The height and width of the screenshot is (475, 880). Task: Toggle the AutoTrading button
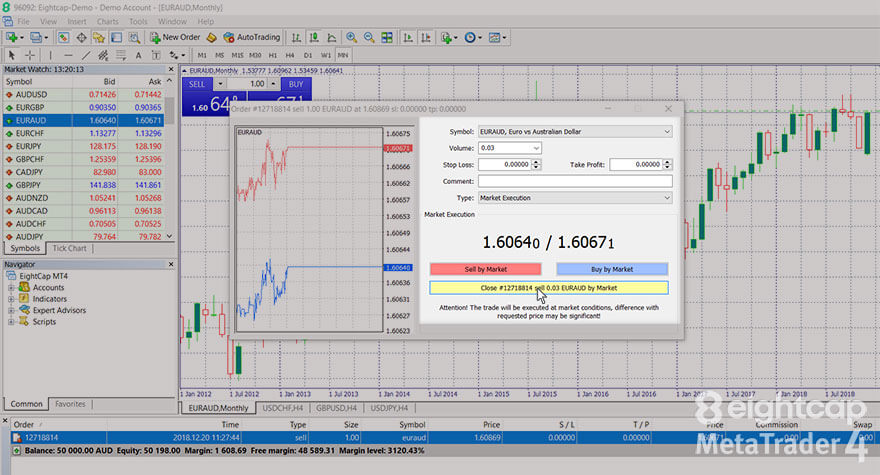[252, 38]
